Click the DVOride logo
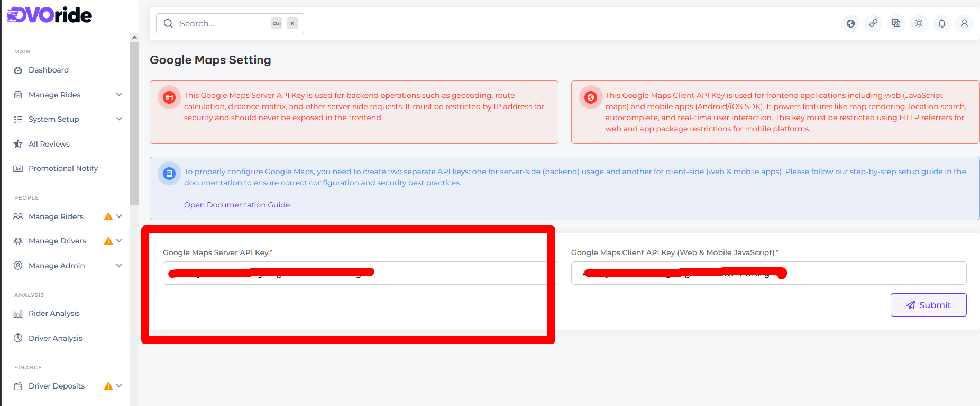980x406 pixels. point(49,15)
